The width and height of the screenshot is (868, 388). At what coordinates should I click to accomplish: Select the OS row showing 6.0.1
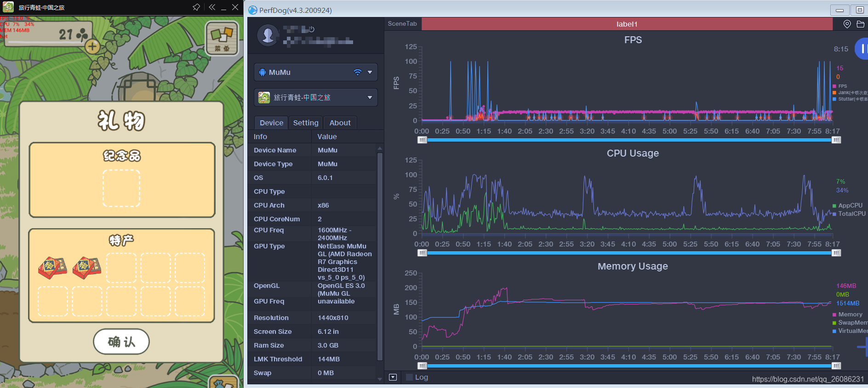click(x=312, y=178)
